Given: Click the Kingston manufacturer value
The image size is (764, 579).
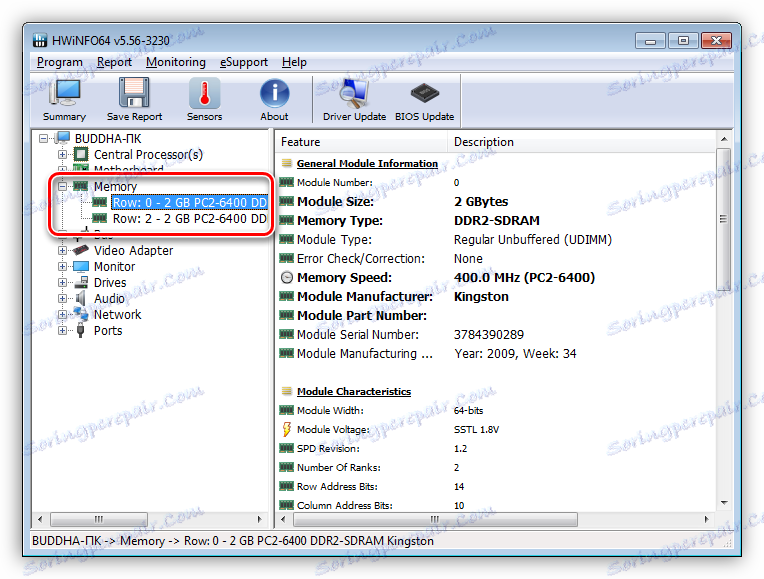Looking at the screenshot, I should (x=481, y=296).
